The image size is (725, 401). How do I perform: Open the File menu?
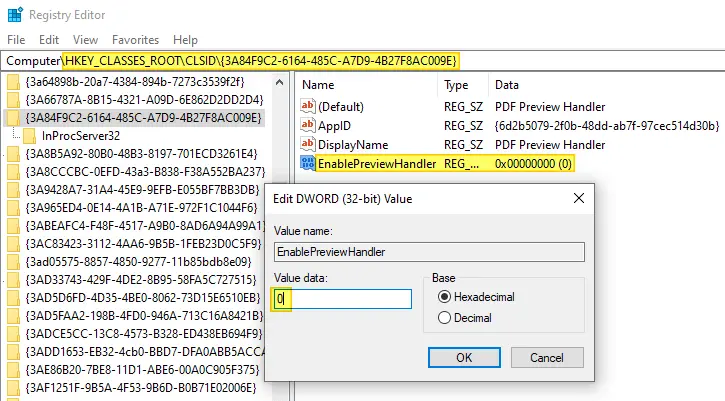pyautogui.click(x=16, y=40)
